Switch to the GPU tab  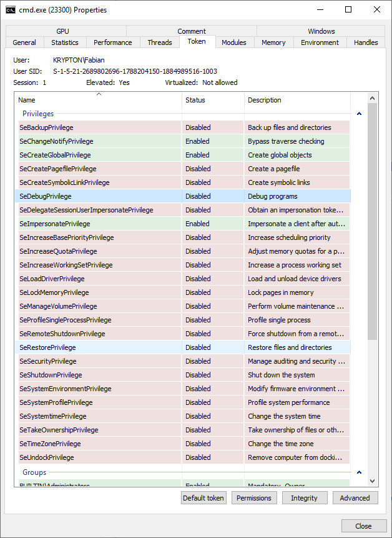pyautogui.click(x=63, y=31)
